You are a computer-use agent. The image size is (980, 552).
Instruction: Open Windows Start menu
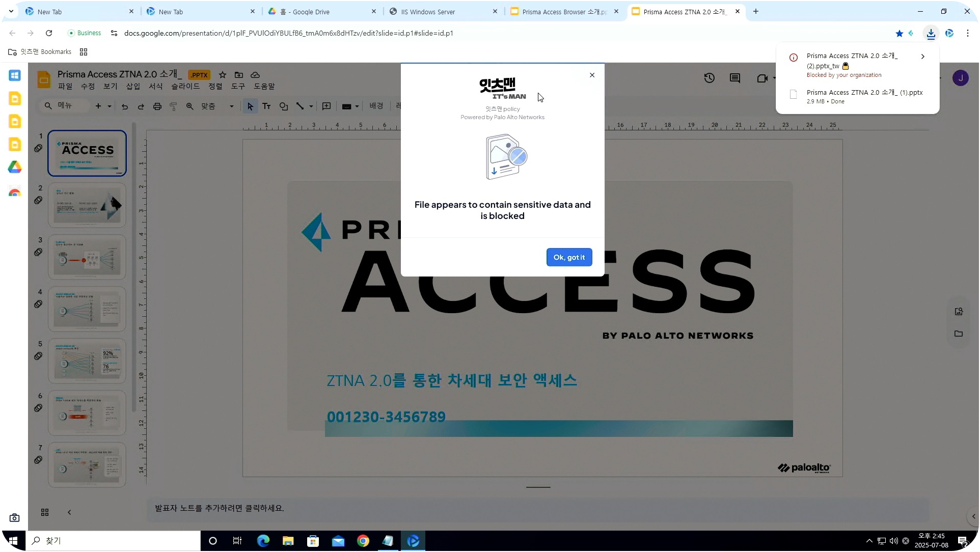[x=13, y=541]
